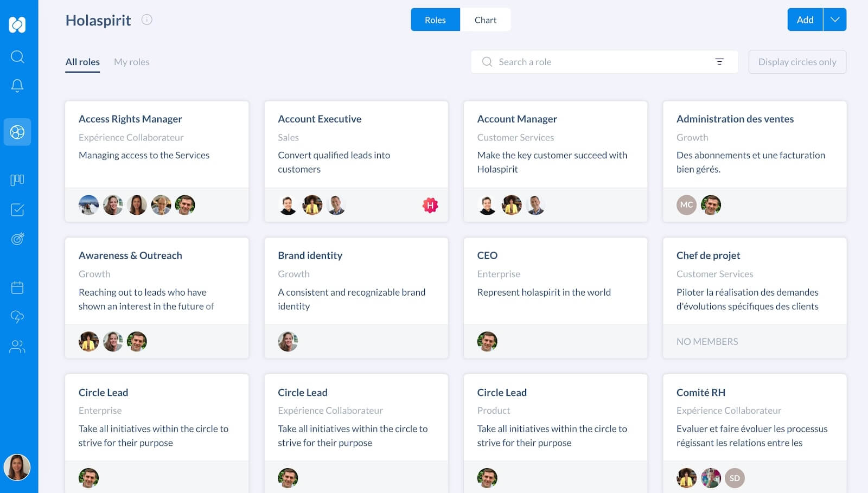Click 'Convert qualified leads into customers' text
Viewport: 868px width, 493px height.
[334, 162]
